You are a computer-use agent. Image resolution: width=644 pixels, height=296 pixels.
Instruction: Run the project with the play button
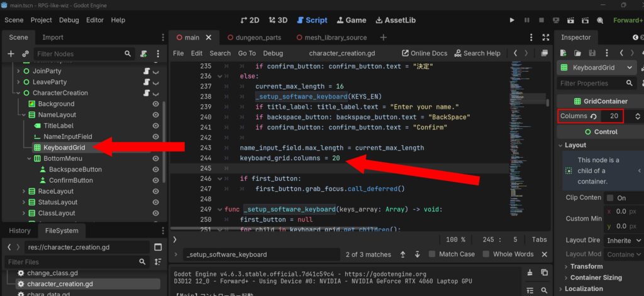point(512,20)
